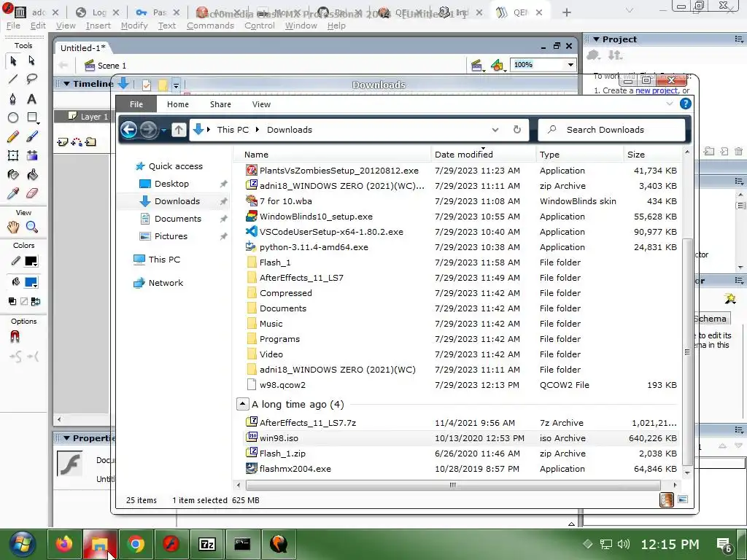
Task: Open the File tab in Explorer ribbon
Action: [136, 104]
